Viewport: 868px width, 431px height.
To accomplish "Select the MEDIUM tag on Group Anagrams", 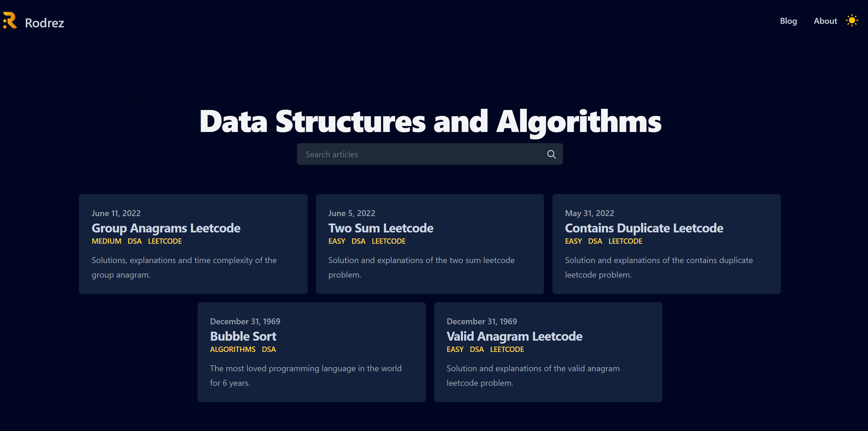I will click(106, 241).
